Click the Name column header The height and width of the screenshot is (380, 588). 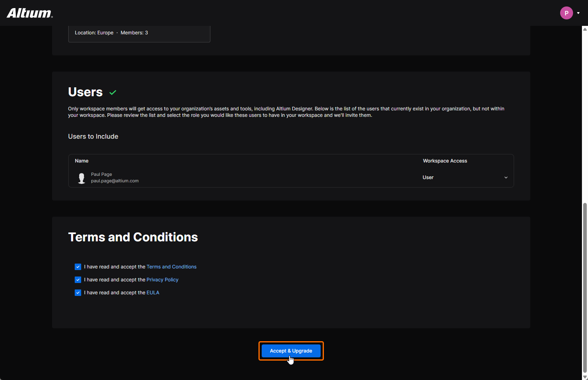coord(82,161)
